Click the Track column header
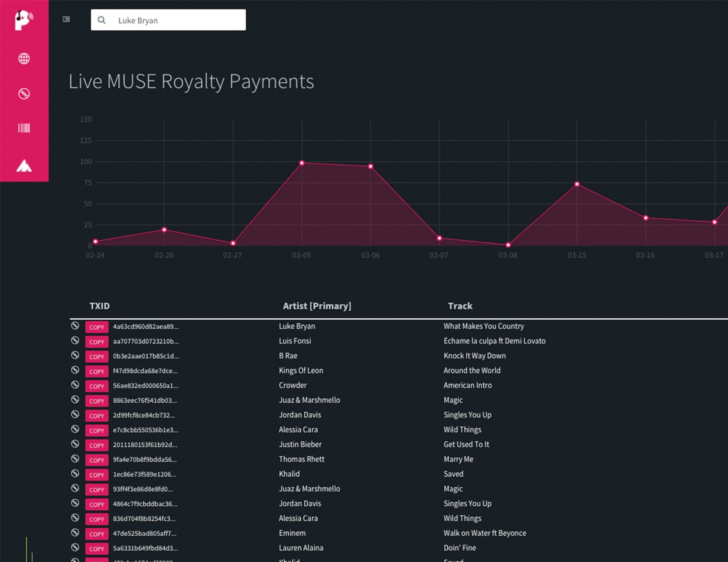 [x=460, y=306]
